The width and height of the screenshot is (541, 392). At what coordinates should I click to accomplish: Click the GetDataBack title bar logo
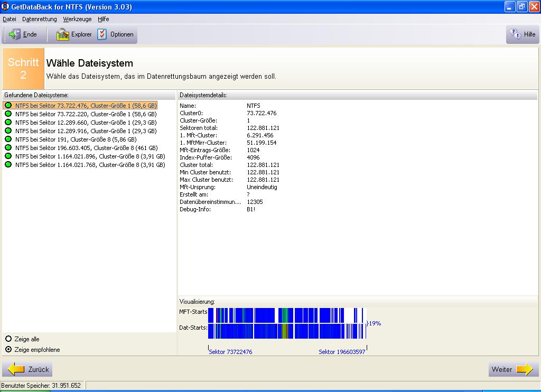coord(5,6)
